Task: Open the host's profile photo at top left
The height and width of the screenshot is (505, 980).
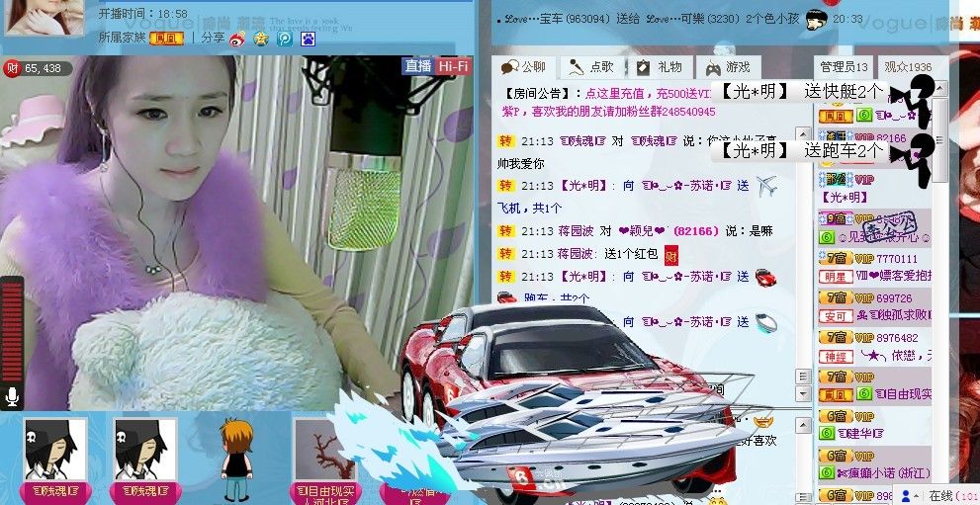Action: click(44, 17)
